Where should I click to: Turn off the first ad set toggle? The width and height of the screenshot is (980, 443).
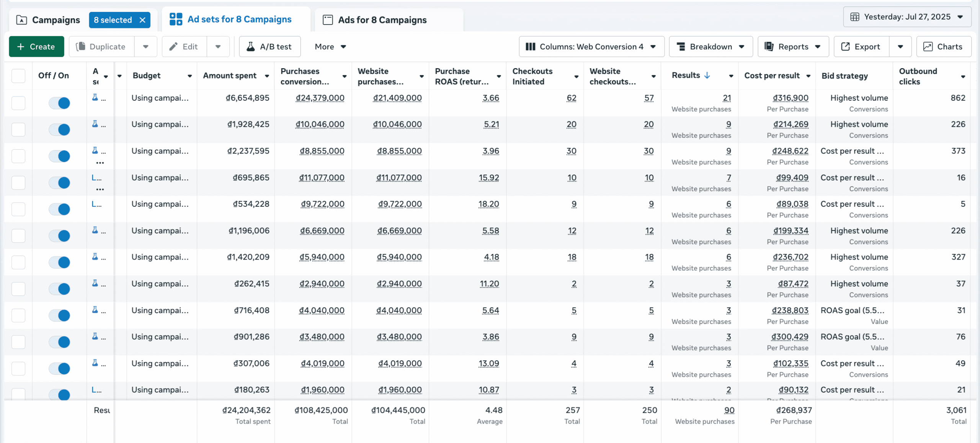60,103
